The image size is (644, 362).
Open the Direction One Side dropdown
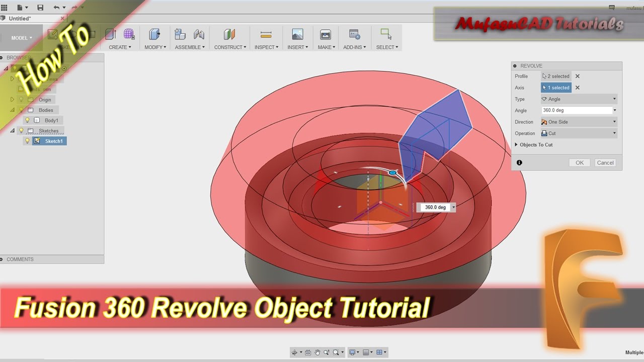(x=579, y=122)
